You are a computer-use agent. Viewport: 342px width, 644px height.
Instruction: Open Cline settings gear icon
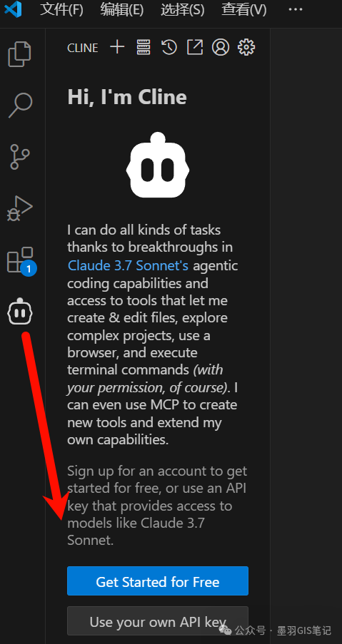click(x=246, y=47)
